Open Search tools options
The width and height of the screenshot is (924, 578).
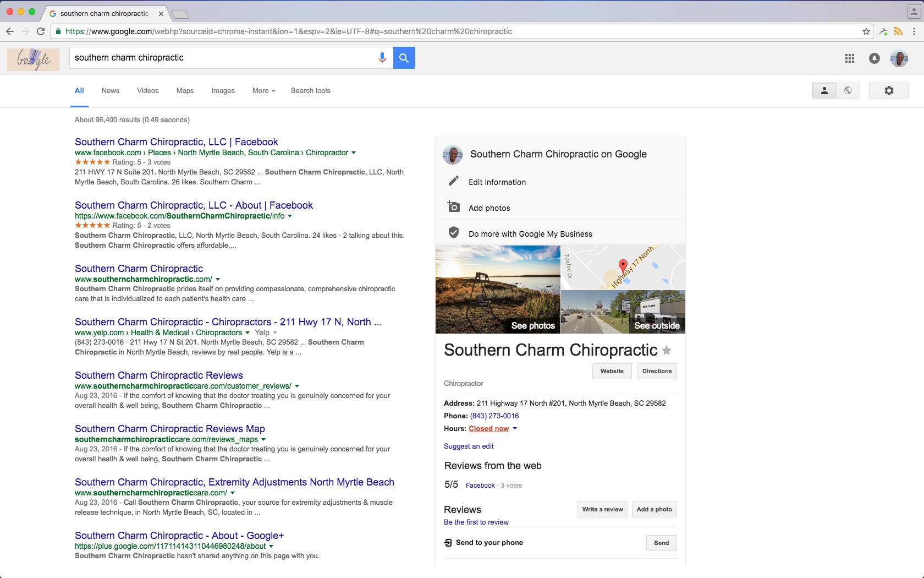coord(311,91)
